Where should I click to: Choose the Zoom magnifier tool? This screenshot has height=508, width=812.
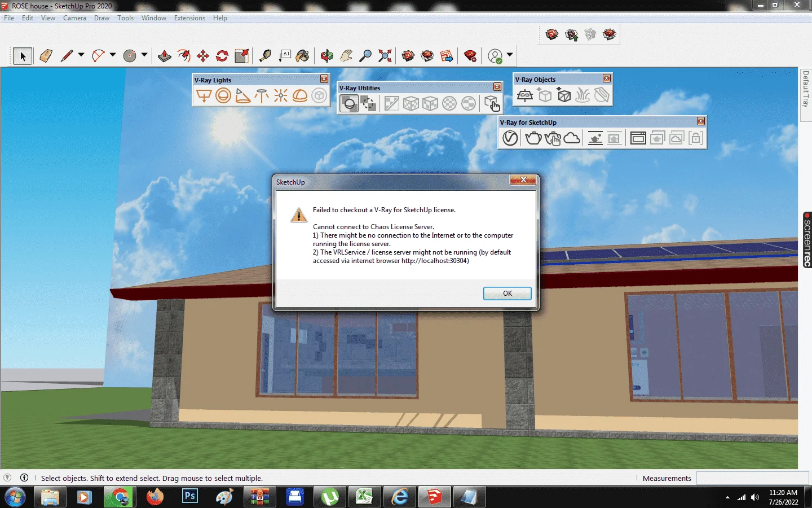coord(365,55)
